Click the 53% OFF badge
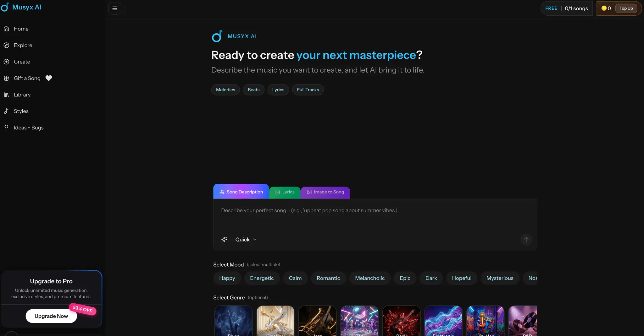 click(83, 309)
